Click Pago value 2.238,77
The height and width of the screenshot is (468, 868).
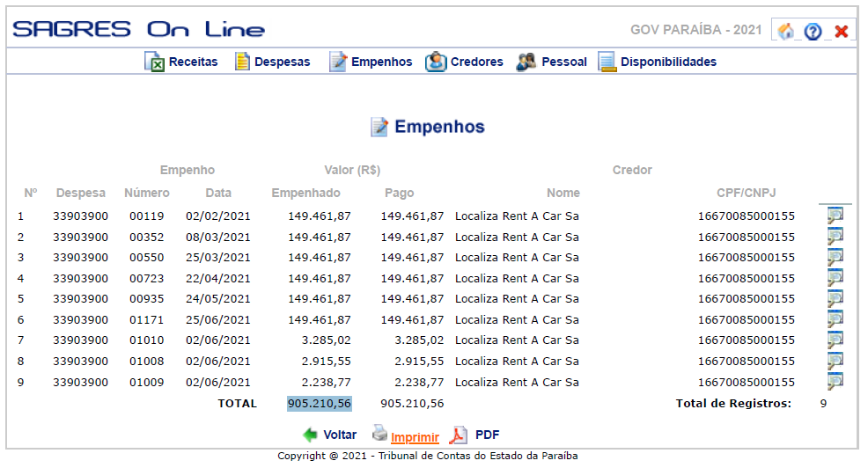click(x=419, y=383)
